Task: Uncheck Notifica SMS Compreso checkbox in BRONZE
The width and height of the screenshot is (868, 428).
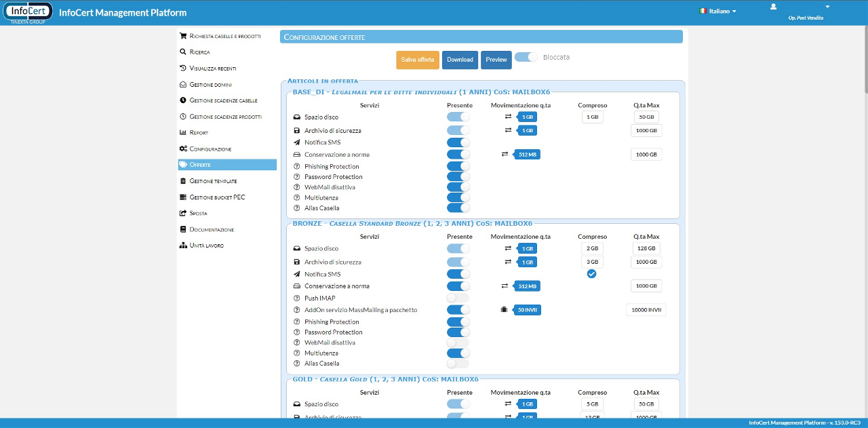Action: point(591,274)
